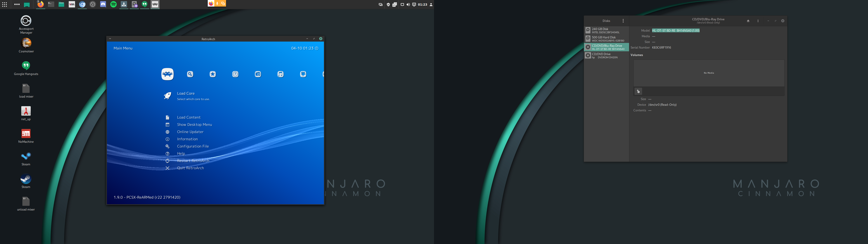
Task: Open the Music note icon in RetroArch
Action: click(x=280, y=74)
